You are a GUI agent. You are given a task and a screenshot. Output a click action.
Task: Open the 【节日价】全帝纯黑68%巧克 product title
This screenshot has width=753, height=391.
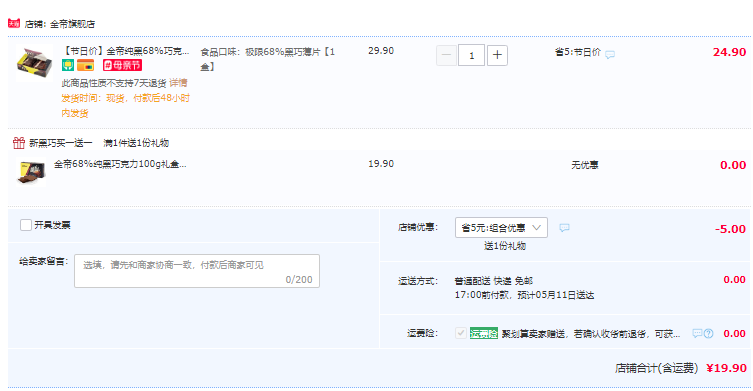(x=126, y=51)
